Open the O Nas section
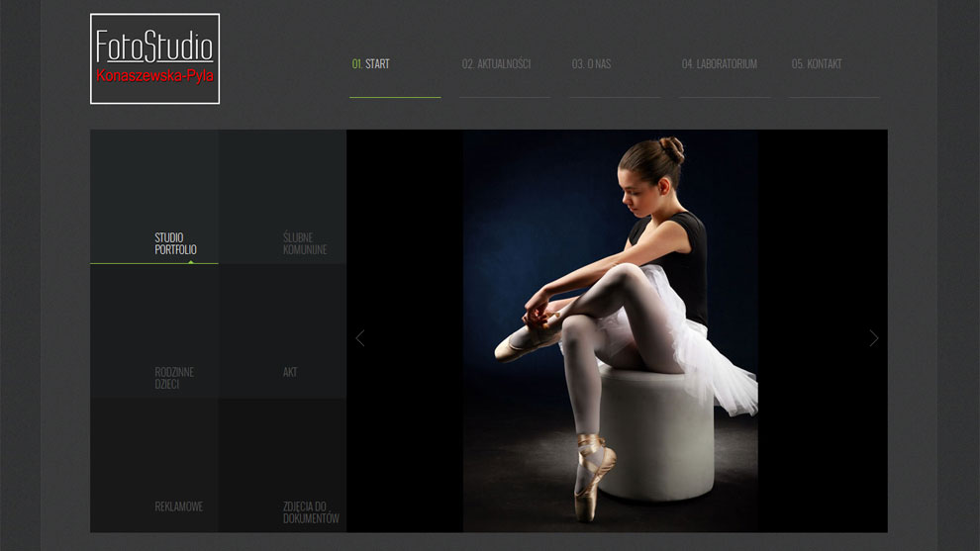980x551 pixels. [591, 64]
